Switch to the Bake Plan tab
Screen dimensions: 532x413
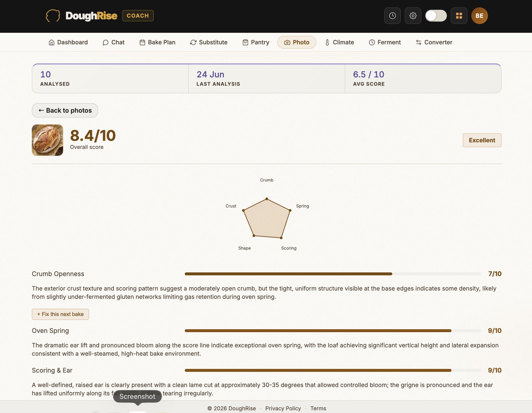tap(157, 42)
